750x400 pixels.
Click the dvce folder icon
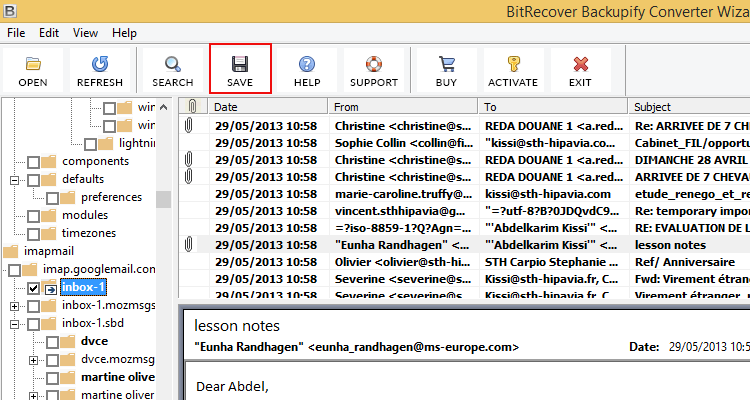pyautogui.click(x=67, y=342)
